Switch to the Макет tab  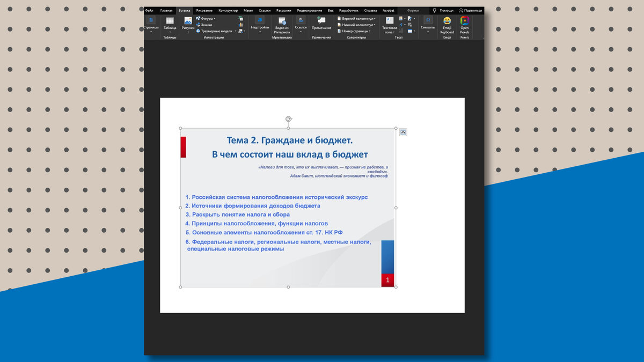(248, 10)
